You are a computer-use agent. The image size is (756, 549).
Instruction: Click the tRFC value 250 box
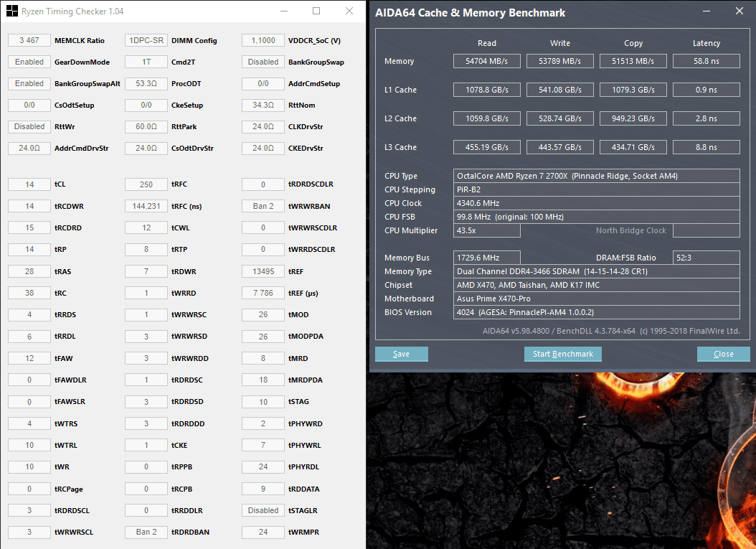pyautogui.click(x=146, y=184)
